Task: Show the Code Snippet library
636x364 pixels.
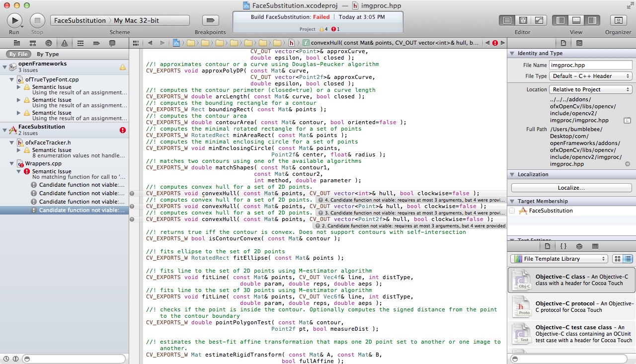Action: tap(563, 246)
